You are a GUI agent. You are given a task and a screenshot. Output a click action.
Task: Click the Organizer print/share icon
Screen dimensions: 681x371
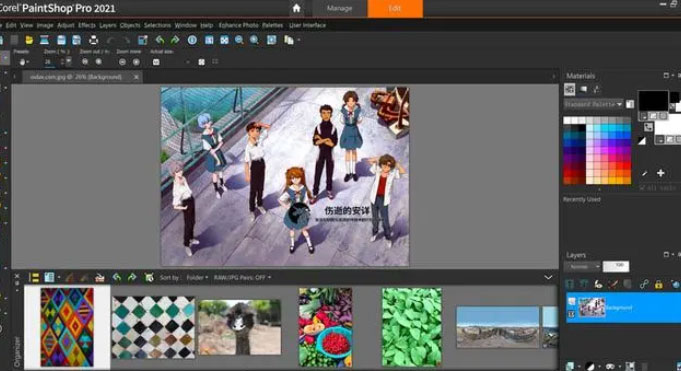point(100,277)
